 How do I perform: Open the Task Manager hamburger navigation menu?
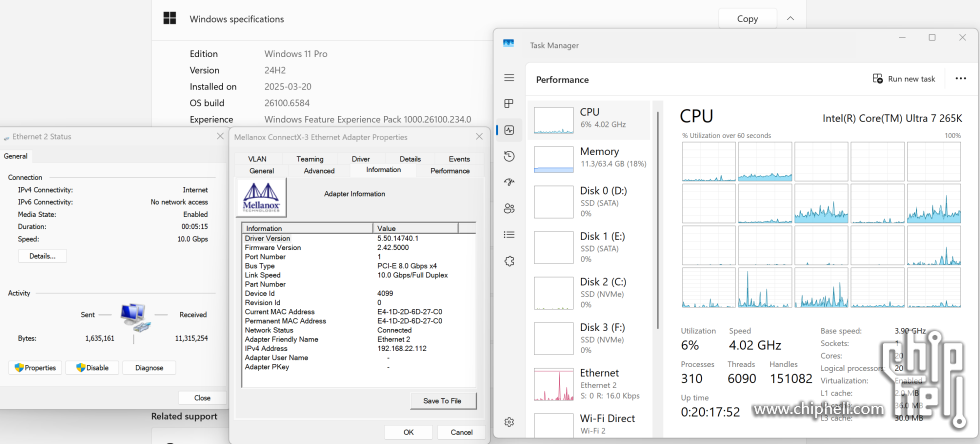(x=509, y=78)
